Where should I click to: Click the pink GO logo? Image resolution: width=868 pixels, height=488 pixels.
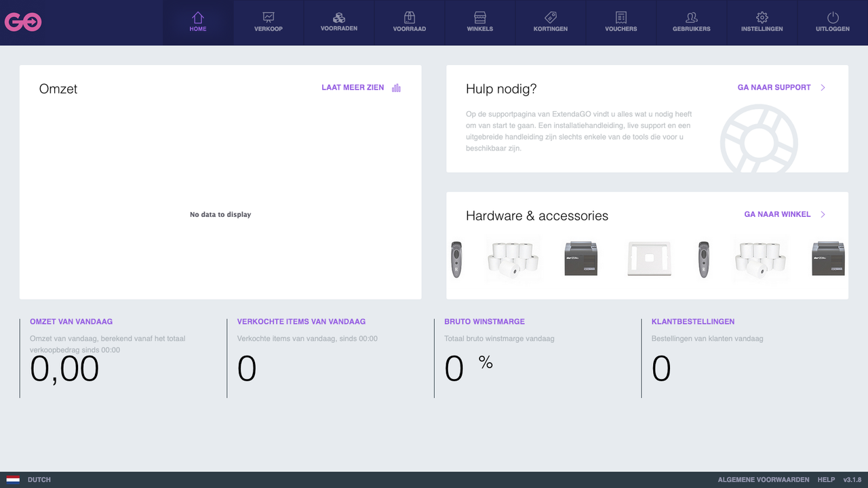tap(24, 22)
